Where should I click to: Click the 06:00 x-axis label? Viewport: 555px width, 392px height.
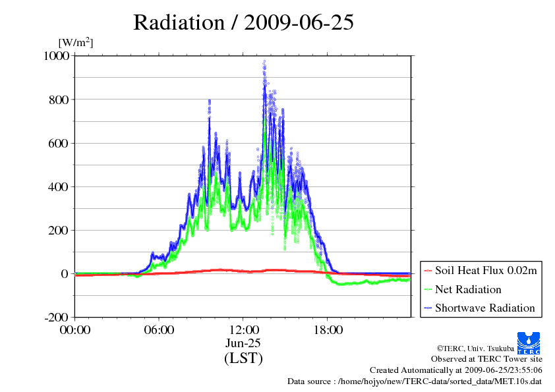pyautogui.click(x=159, y=330)
